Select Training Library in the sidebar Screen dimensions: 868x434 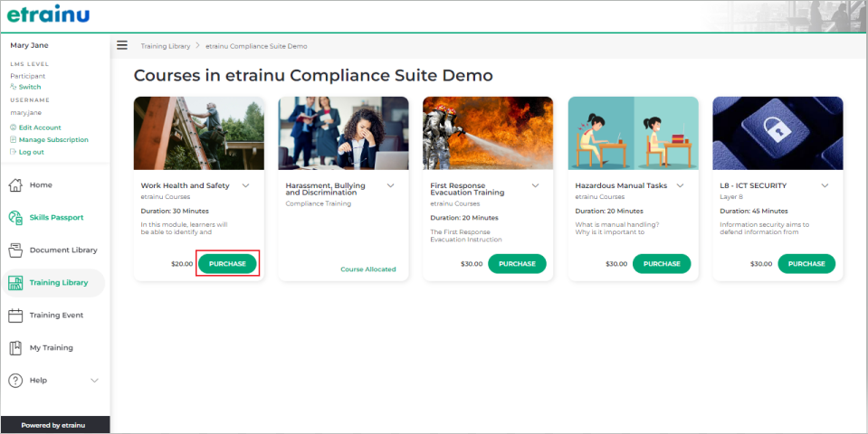pyautogui.click(x=53, y=282)
